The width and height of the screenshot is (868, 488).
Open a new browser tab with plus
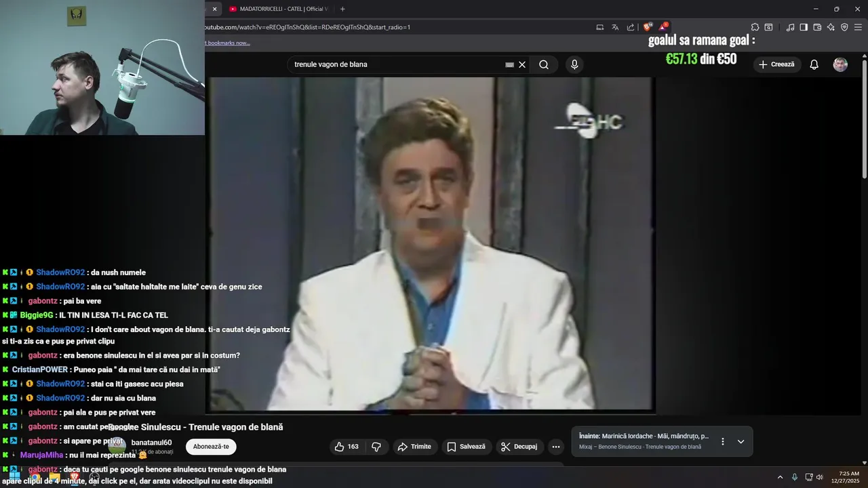click(342, 9)
